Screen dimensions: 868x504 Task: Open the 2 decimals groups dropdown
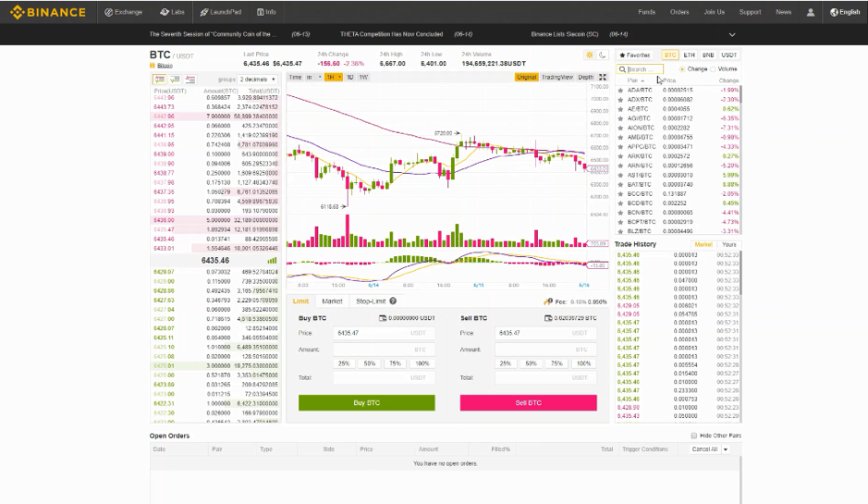pos(257,80)
